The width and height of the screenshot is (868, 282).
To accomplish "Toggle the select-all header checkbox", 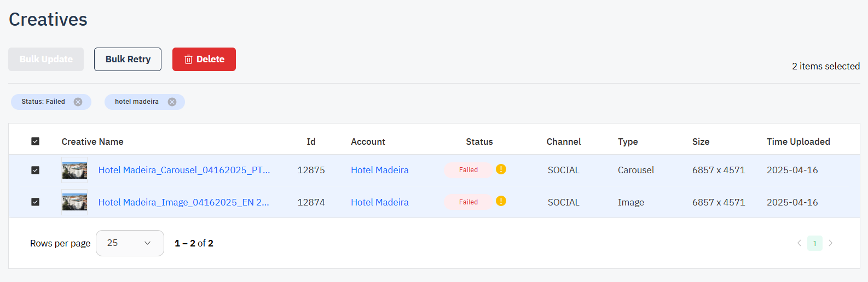I will (x=36, y=142).
